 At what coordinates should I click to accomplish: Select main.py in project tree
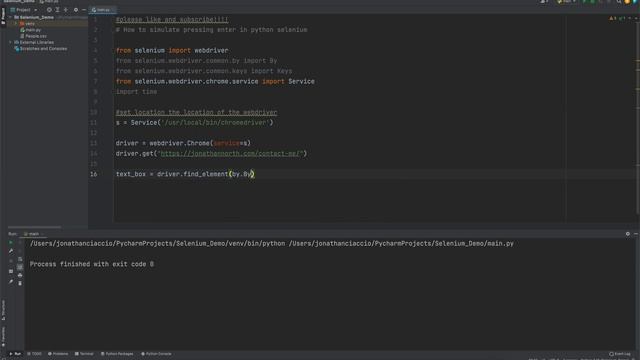[x=31, y=30]
